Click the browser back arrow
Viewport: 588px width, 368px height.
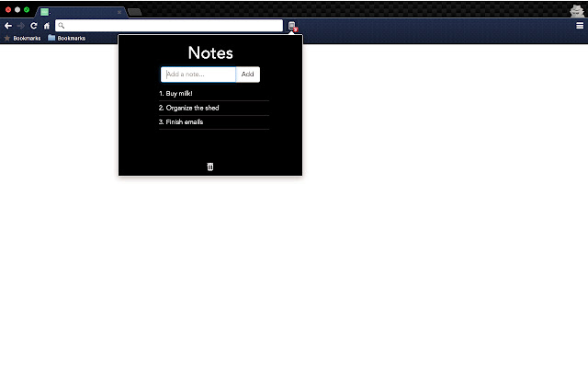pyautogui.click(x=8, y=26)
